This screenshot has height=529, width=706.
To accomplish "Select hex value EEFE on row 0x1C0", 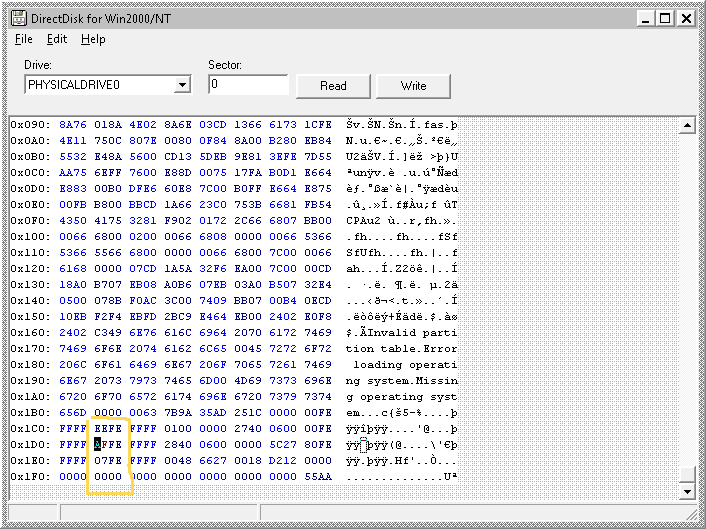I will point(108,429).
